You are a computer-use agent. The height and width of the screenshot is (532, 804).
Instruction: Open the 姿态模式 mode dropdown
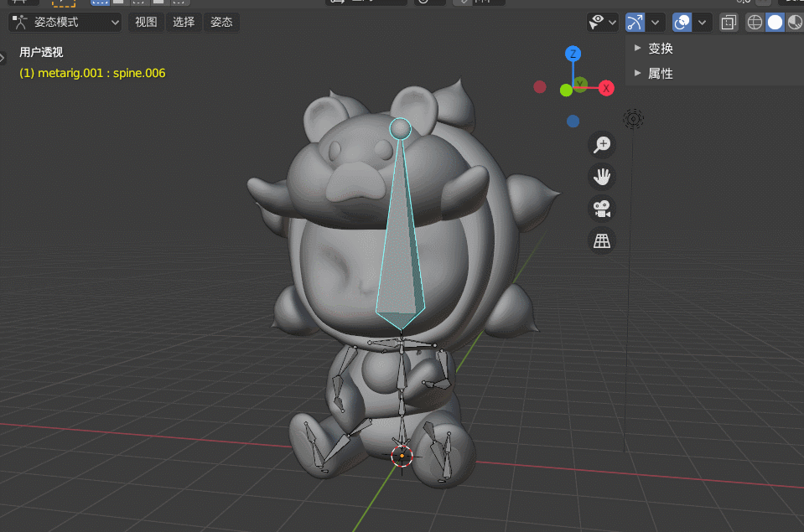(65, 22)
